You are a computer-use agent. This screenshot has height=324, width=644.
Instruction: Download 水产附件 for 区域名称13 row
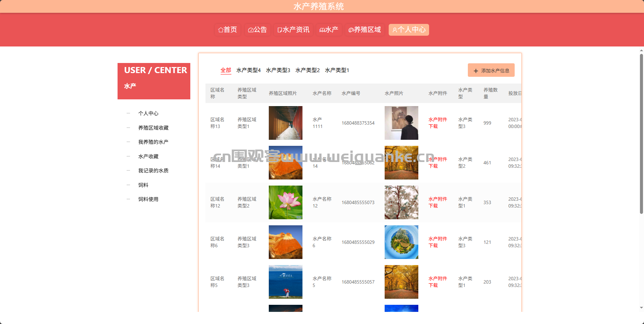pyautogui.click(x=438, y=123)
